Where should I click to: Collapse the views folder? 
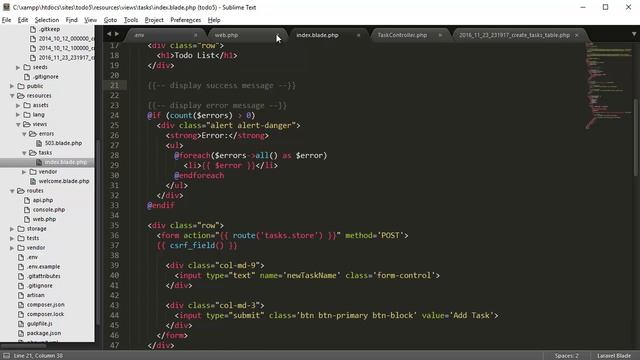[x=18, y=124]
